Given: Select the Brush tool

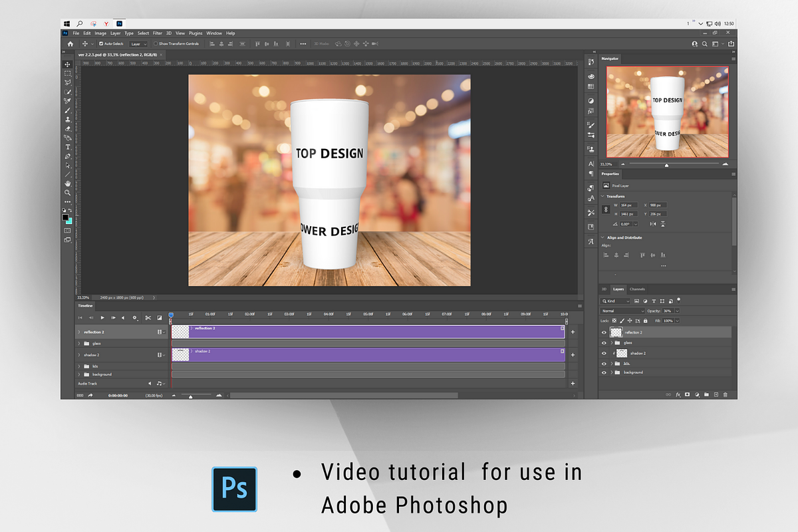Looking at the screenshot, I should coord(68,110).
